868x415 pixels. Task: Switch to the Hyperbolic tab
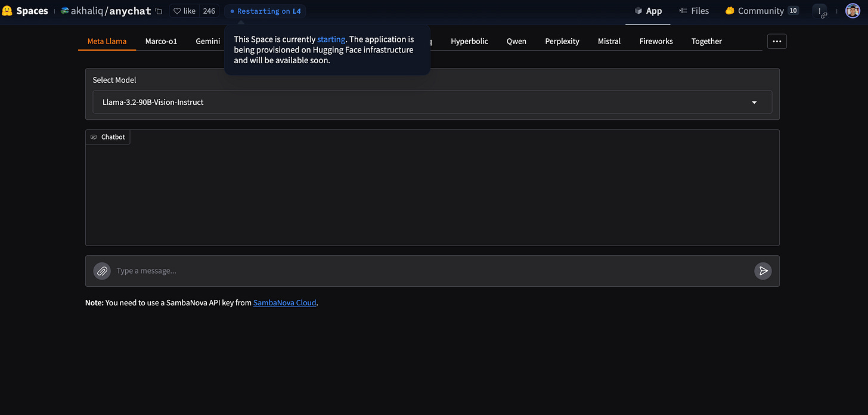pos(469,41)
